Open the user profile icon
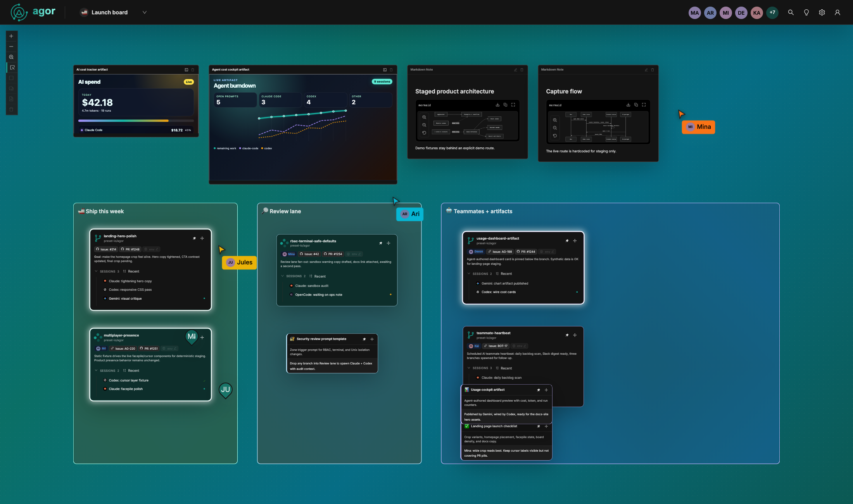 (x=837, y=12)
